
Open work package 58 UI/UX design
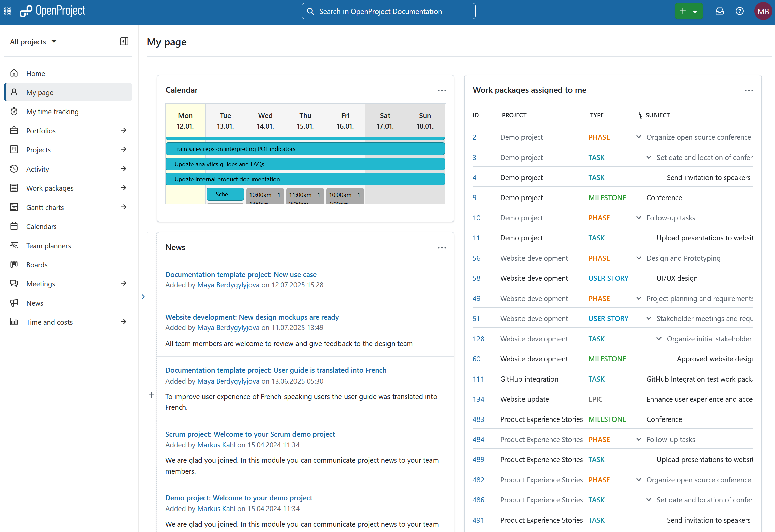(x=476, y=278)
